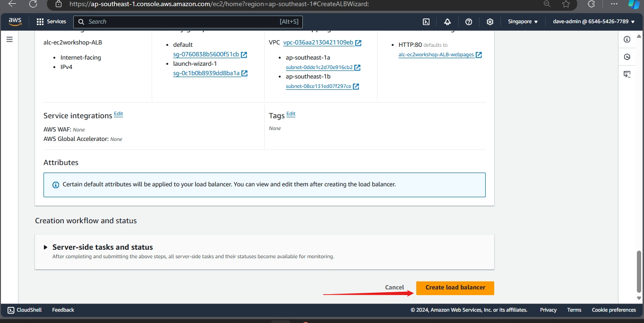
Task: Open the dave-admin account dropdown
Action: pyautogui.click(x=593, y=22)
